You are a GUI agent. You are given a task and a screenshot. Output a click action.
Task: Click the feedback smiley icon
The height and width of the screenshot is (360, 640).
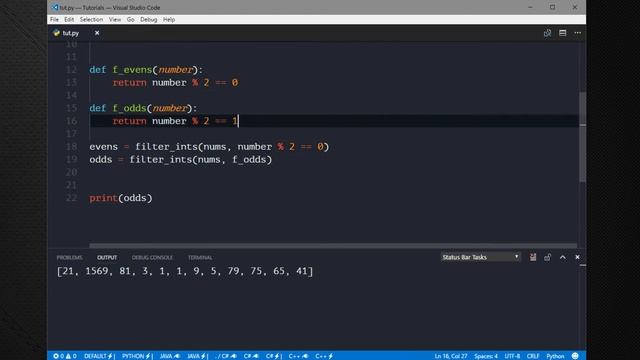[x=575, y=356]
